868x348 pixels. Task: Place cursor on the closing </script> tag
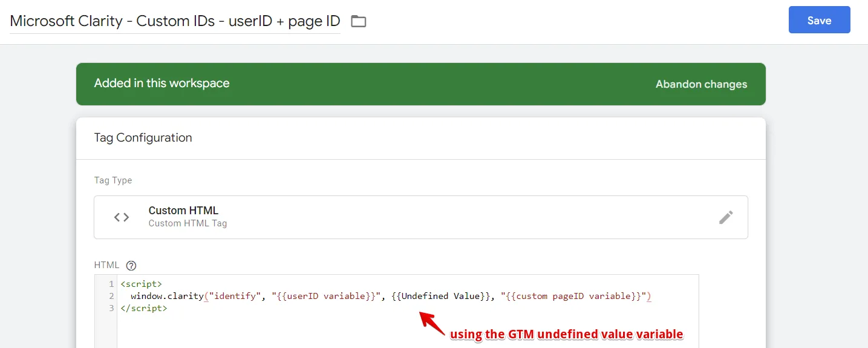[x=143, y=308]
